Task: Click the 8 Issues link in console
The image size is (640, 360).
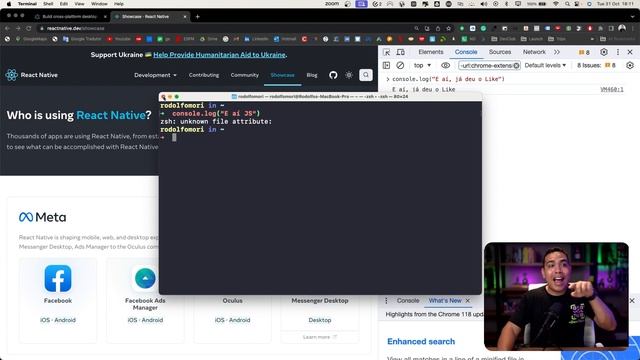Action: 596,65
